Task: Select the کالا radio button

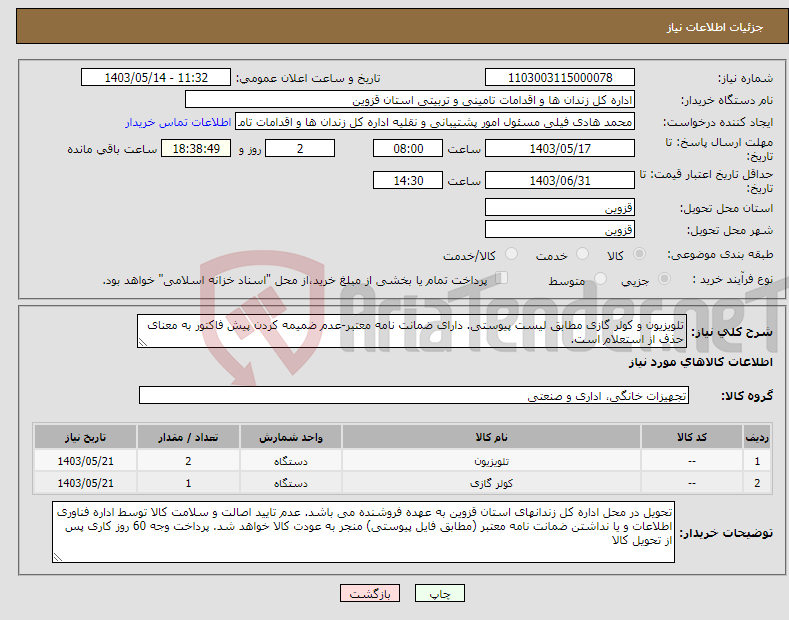Action: tap(639, 254)
